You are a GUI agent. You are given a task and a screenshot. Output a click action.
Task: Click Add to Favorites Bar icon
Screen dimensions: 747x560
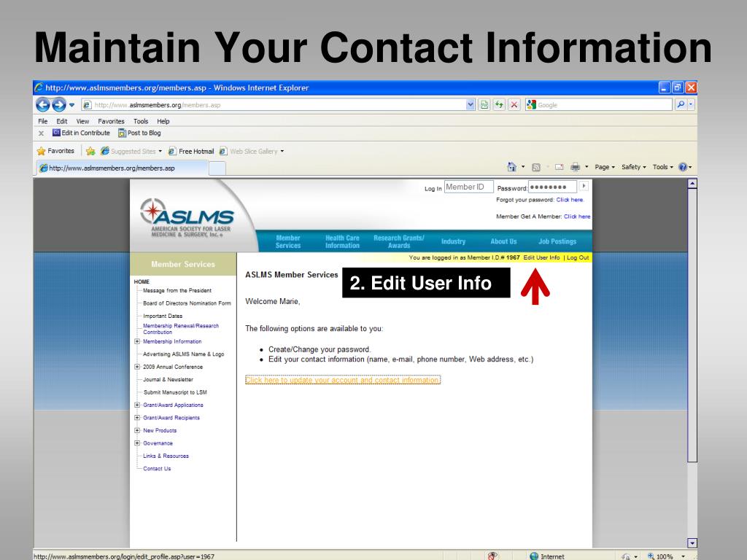click(x=90, y=152)
